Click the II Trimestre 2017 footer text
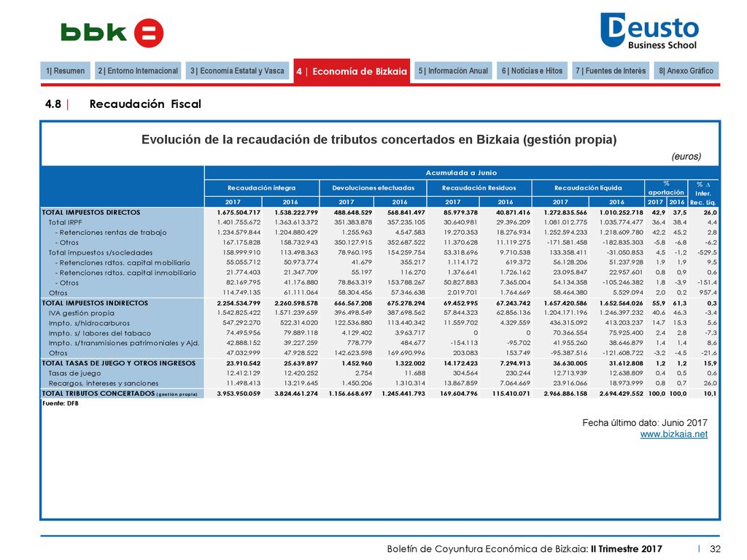The height and width of the screenshot is (560, 747). point(627,548)
